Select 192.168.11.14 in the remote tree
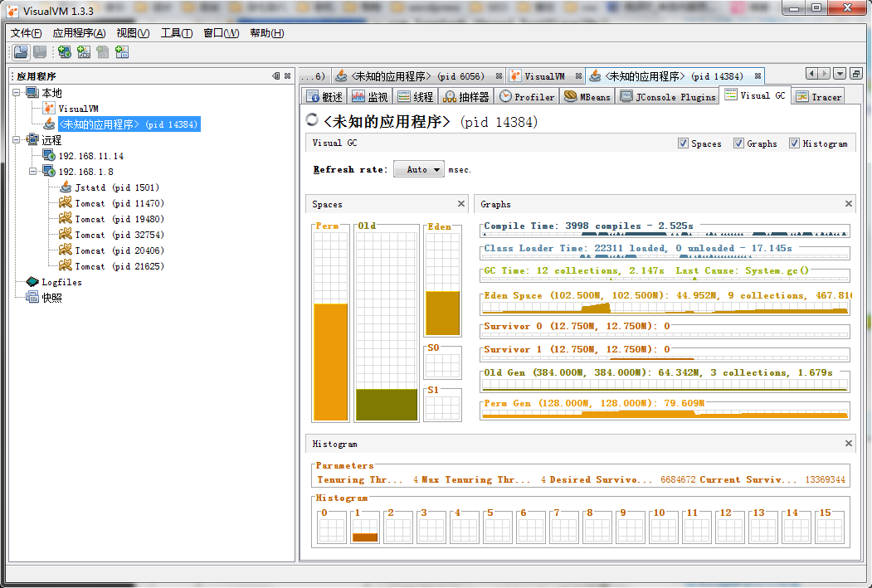The height and width of the screenshot is (588, 872). [91, 156]
